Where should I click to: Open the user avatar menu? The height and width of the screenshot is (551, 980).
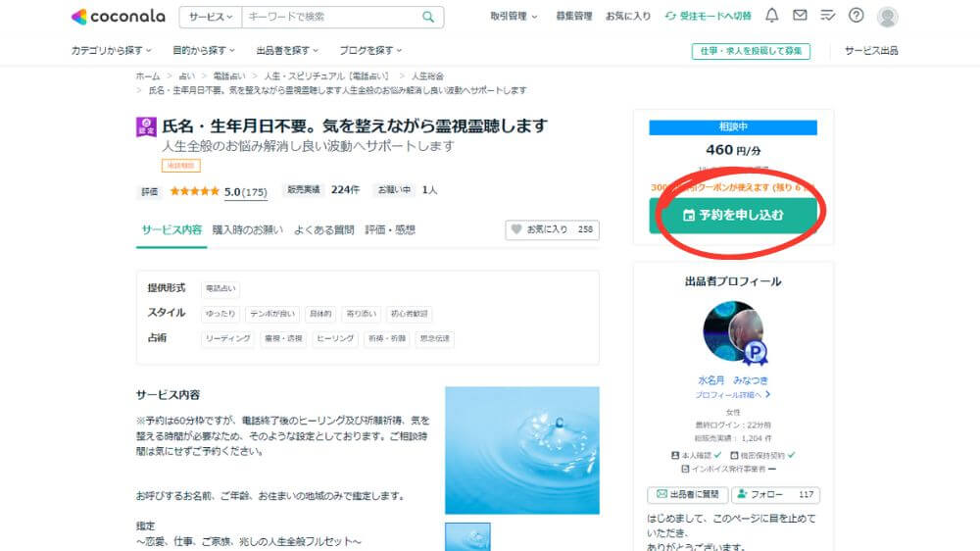(x=887, y=17)
